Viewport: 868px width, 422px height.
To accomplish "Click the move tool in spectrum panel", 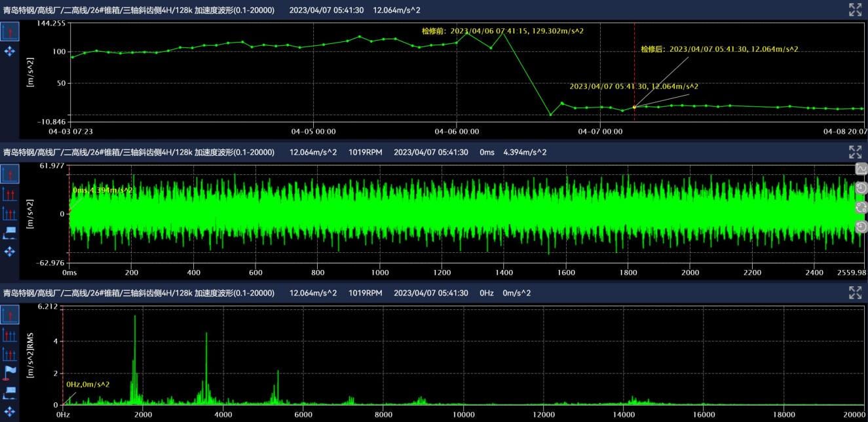I will pyautogui.click(x=9, y=412).
